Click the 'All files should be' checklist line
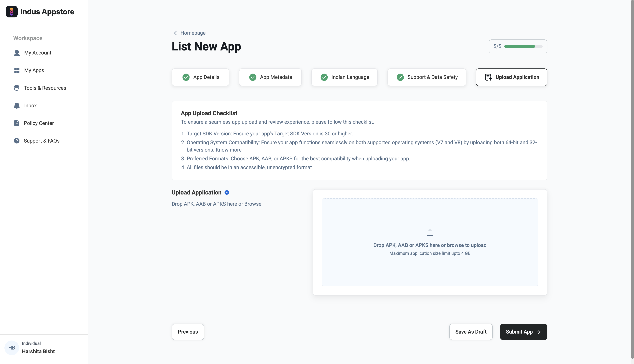This screenshot has width=634, height=364. 249,168
